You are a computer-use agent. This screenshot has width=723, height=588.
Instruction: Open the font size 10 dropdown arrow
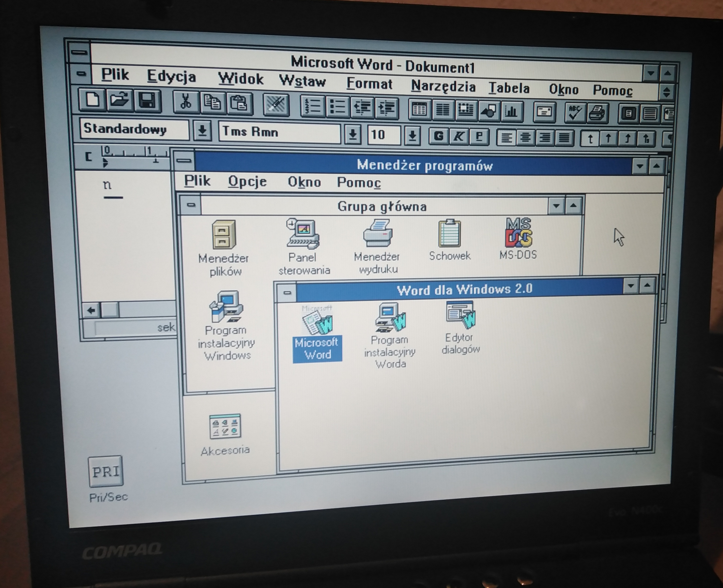click(412, 135)
